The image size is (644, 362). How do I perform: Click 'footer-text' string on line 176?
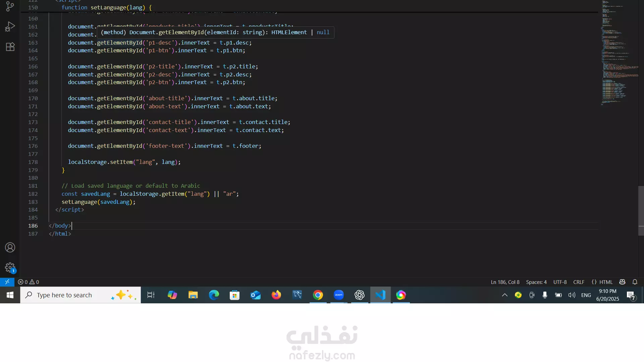[166, 146]
